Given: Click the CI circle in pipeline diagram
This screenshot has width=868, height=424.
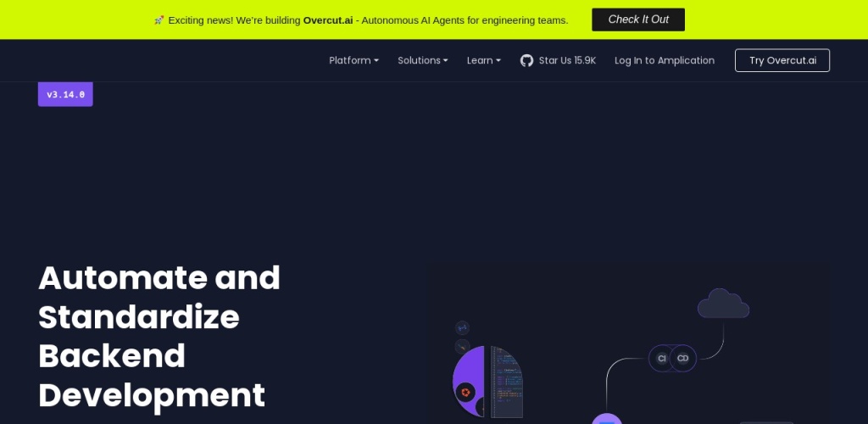Looking at the screenshot, I should 662,359.
